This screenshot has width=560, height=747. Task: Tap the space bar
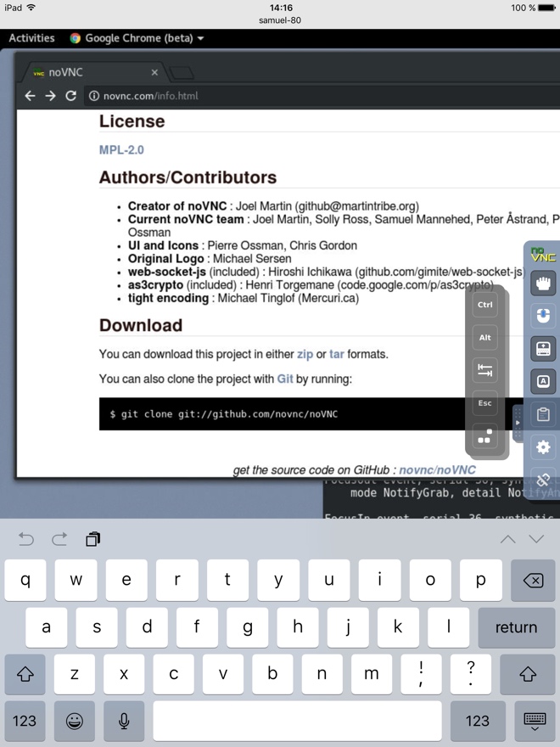(297, 721)
